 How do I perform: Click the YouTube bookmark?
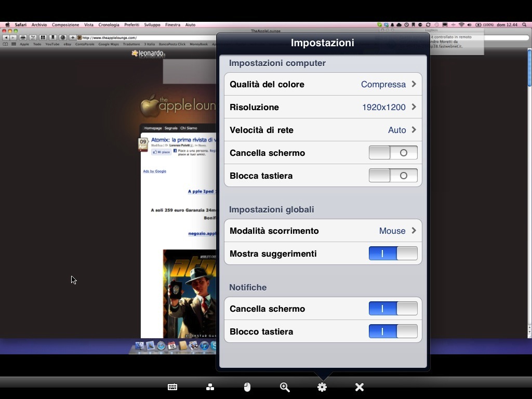pos(52,44)
